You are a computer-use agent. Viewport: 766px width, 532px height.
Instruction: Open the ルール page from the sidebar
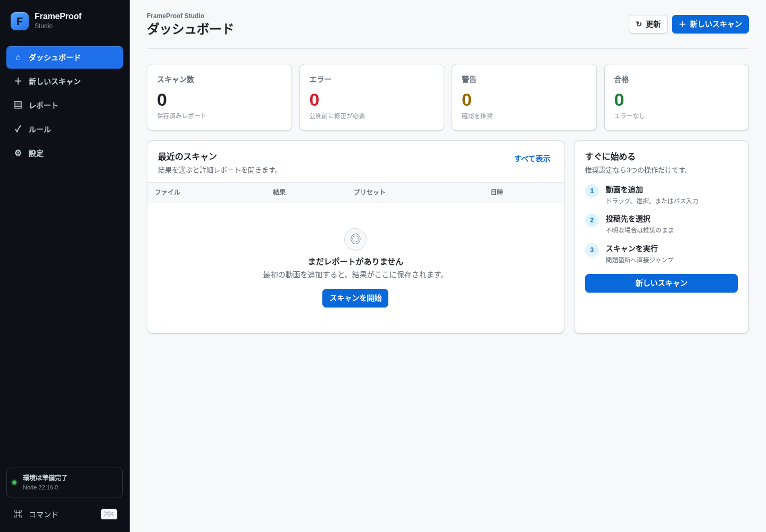point(64,129)
